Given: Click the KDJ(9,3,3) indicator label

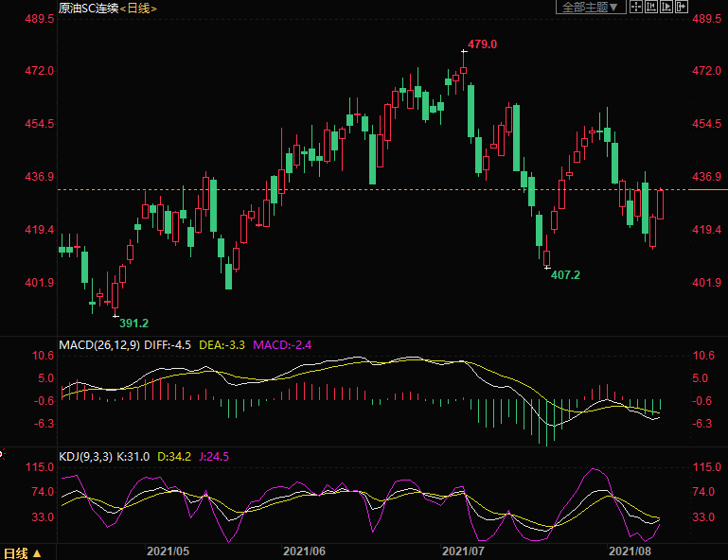Looking at the screenshot, I should 85,457.
